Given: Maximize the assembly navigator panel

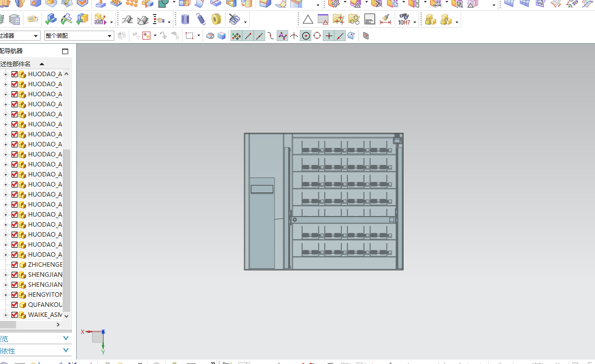Looking at the screenshot, I should [x=65, y=51].
